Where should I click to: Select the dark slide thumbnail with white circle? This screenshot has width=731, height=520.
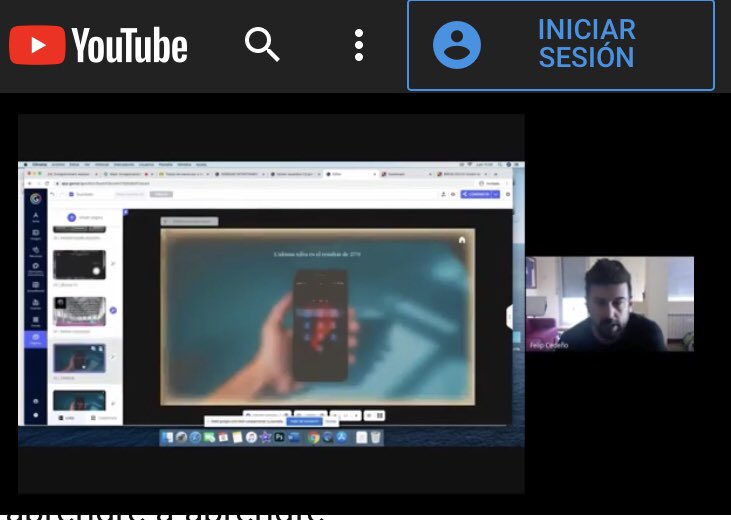point(79,264)
